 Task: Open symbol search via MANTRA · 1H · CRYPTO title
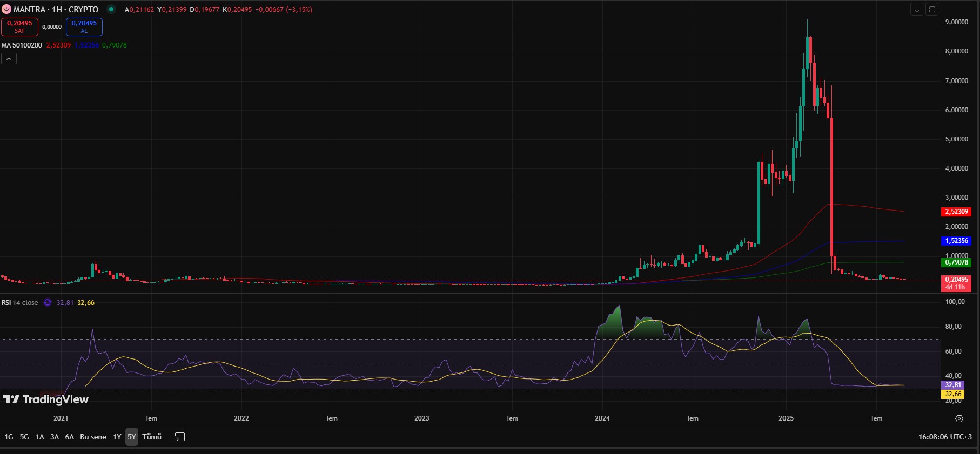(56, 10)
